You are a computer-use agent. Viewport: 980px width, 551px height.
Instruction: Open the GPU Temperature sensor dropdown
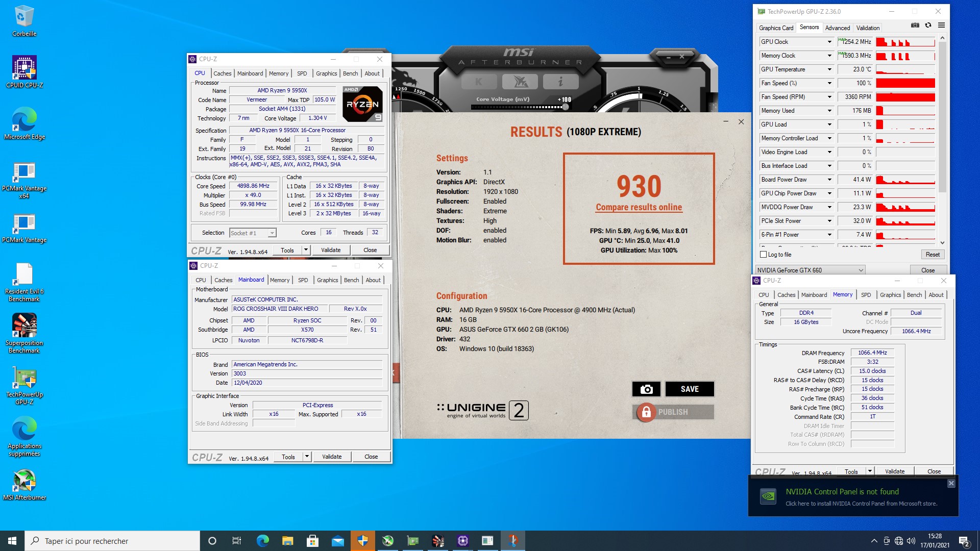point(829,69)
